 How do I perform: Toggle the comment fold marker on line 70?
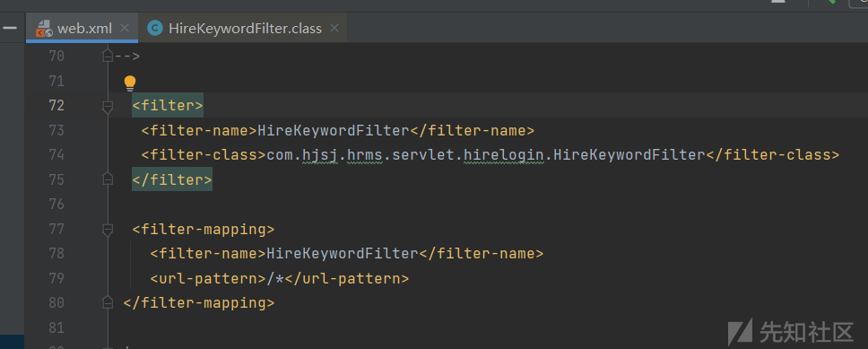tap(108, 56)
